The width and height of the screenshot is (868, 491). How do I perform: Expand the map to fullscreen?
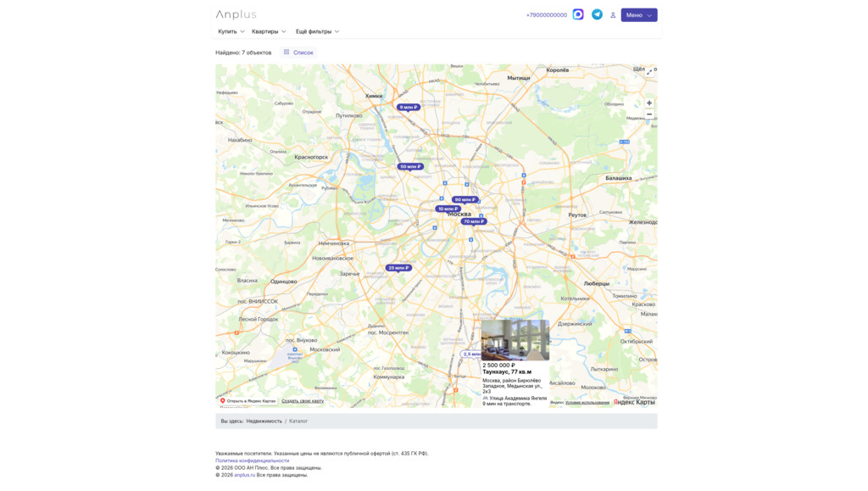(649, 72)
